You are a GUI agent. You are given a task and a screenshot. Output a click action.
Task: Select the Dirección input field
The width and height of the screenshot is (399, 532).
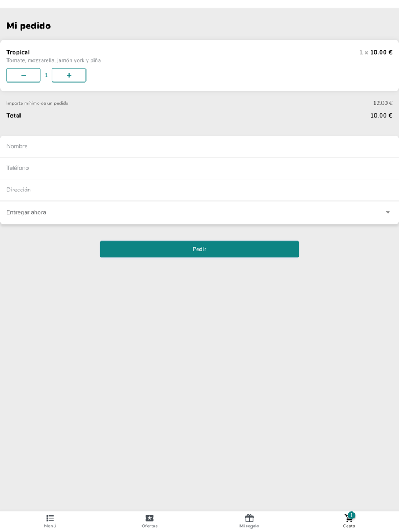click(x=199, y=190)
